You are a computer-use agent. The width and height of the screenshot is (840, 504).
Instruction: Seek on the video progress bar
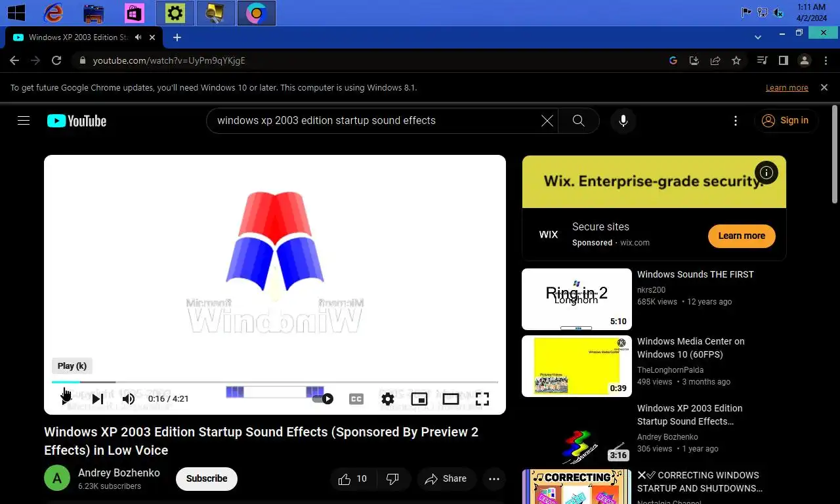(x=275, y=382)
